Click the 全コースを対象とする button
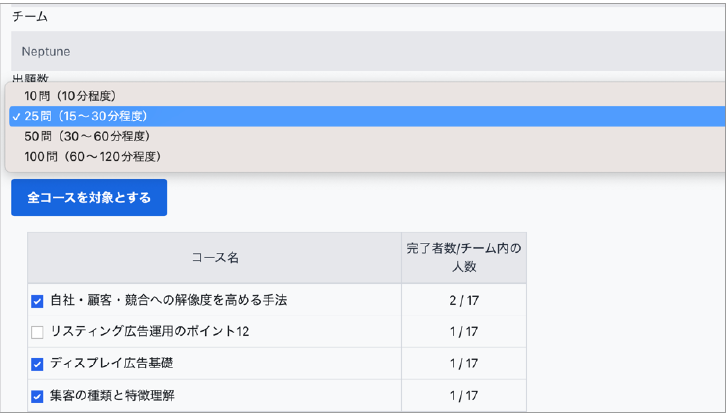 click(89, 198)
